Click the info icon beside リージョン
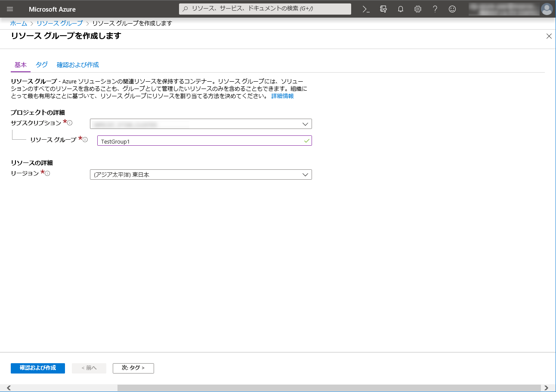The width and height of the screenshot is (556, 392). coord(47,173)
